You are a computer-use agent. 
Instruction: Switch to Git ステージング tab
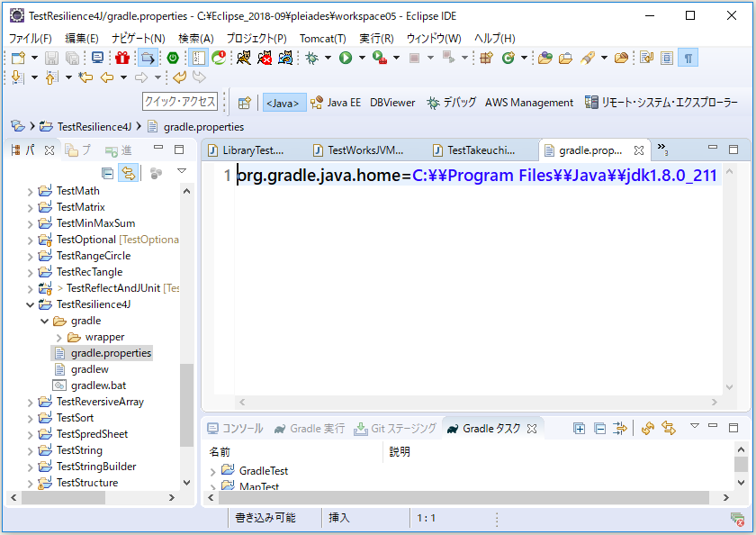point(395,429)
